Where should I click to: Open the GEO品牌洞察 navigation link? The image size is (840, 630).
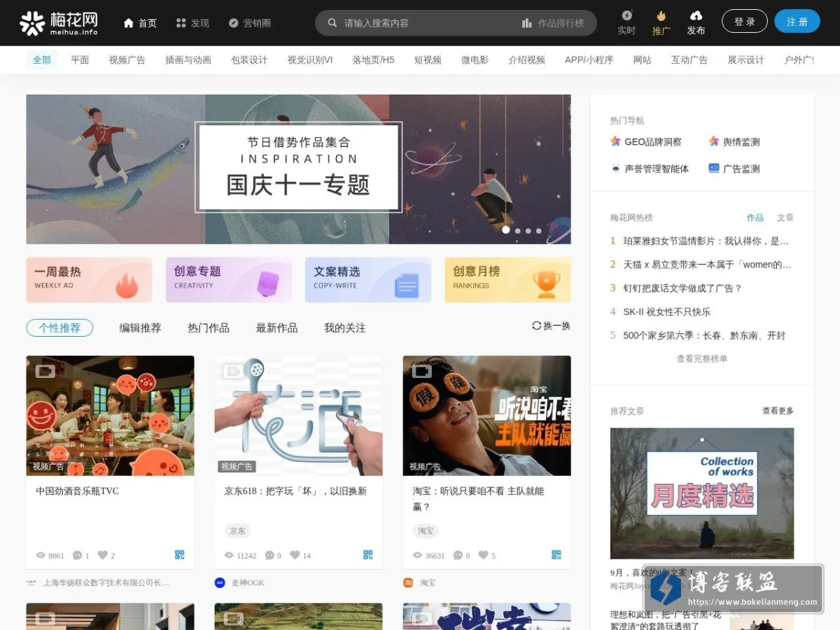pos(645,141)
